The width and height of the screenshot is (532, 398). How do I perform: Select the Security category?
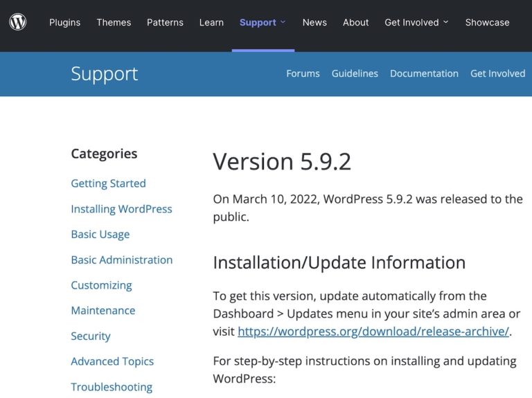pos(91,336)
